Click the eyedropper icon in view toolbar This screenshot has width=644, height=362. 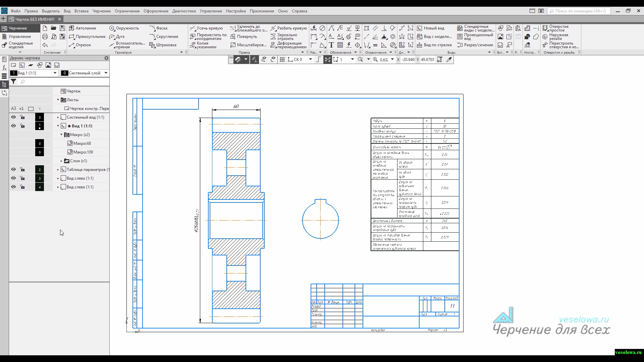(x=449, y=60)
